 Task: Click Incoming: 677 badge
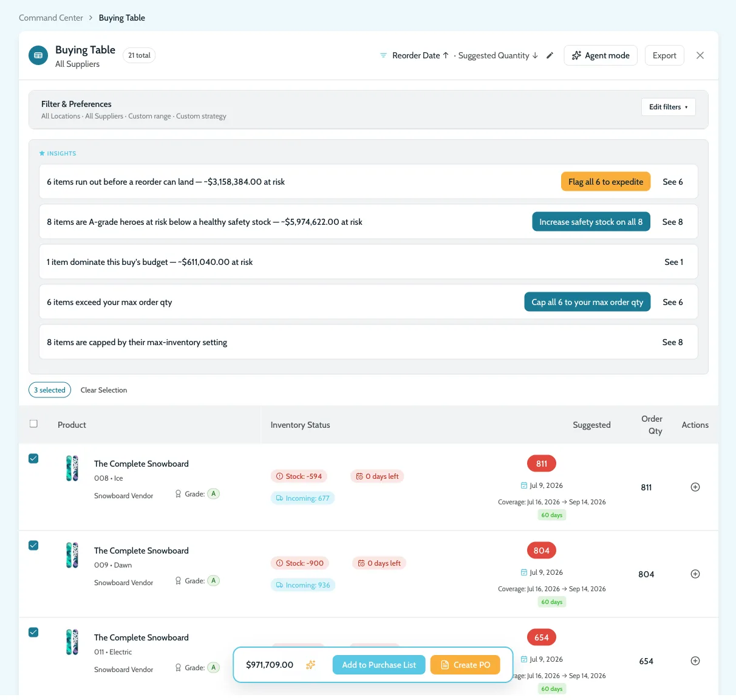pyautogui.click(x=302, y=498)
